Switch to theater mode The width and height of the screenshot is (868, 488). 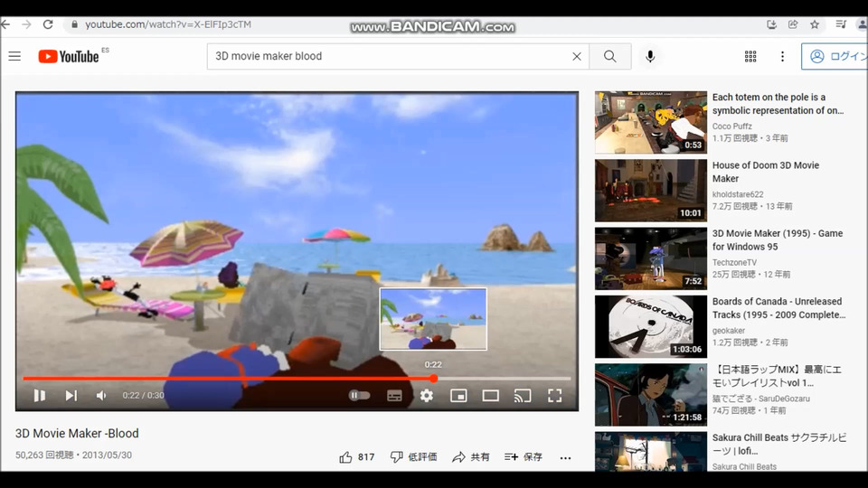pyautogui.click(x=490, y=396)
